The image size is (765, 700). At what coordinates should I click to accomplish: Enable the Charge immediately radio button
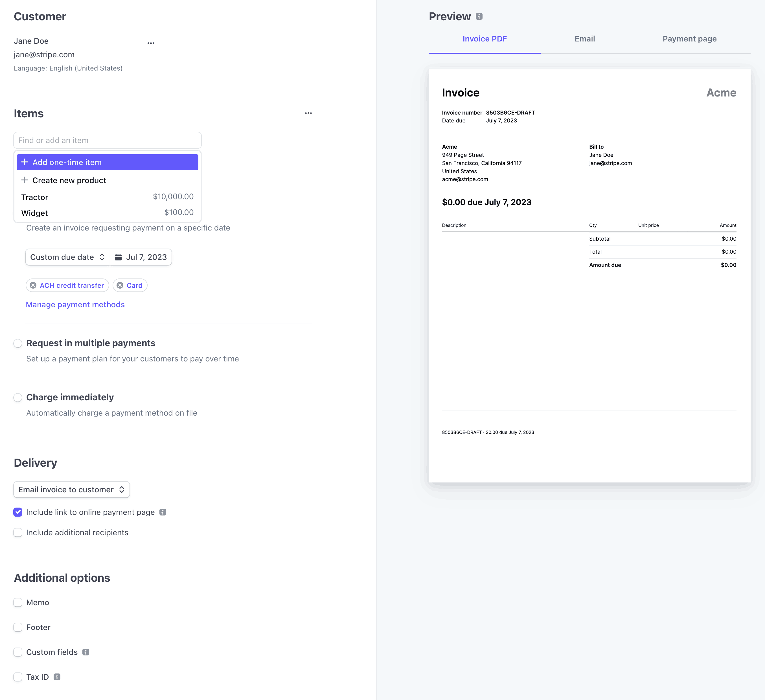[x=18, y=398]
